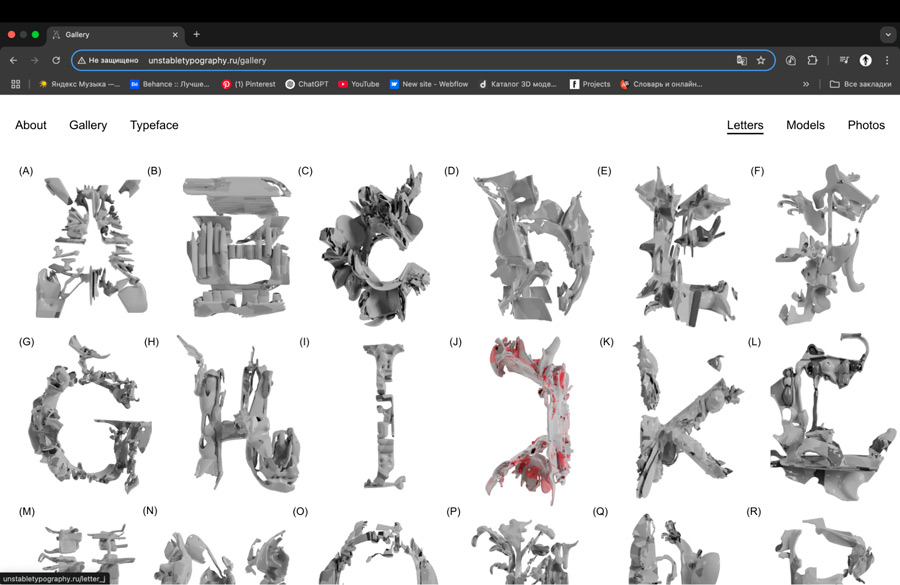Select the Gallery browser tab
Image resolution: width=900 pixels, height=585 pixels.
[x=115, y=34]
